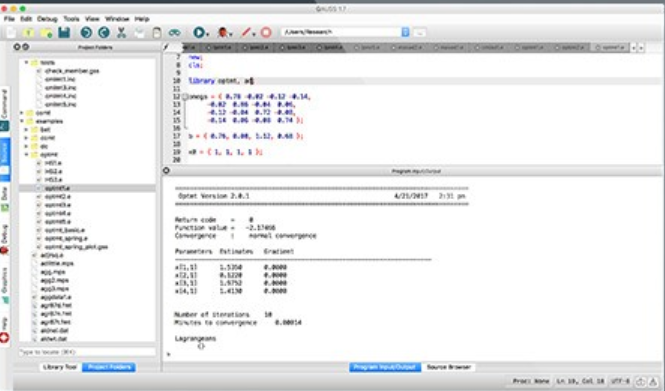
Task: Switch to the Source Browser tab
Action: (x=449, y=367)
